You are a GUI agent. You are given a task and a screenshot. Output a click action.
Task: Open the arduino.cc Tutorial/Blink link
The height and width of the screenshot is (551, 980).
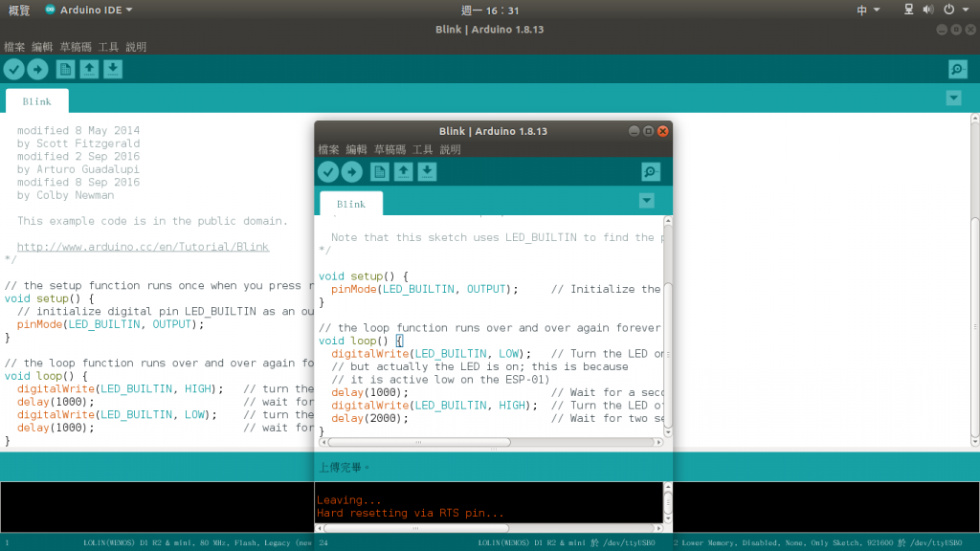(x=144, y=247)
